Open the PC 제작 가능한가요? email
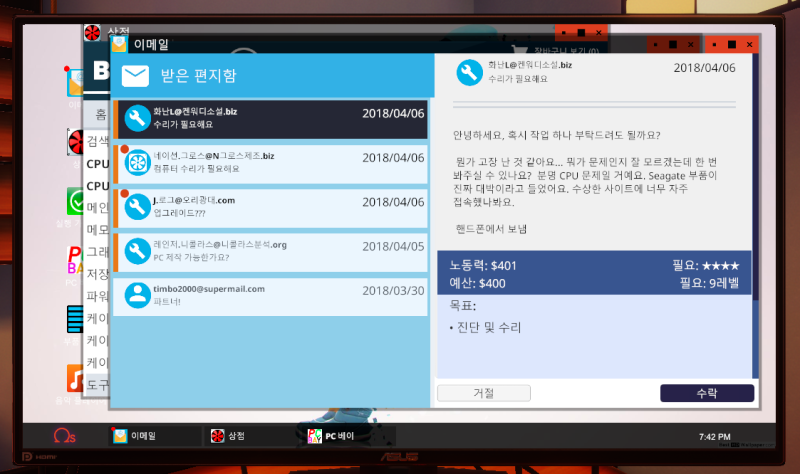Image resolution: width=800 pixels, height=474 pixels. click(270, 252)
